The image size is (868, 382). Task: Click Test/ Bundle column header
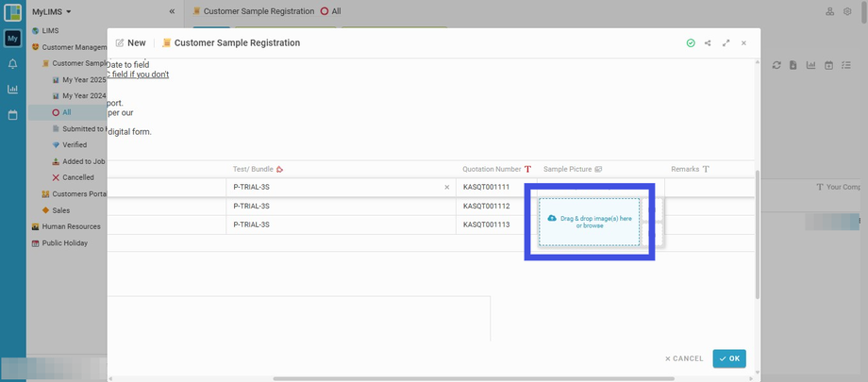(253, 169)
